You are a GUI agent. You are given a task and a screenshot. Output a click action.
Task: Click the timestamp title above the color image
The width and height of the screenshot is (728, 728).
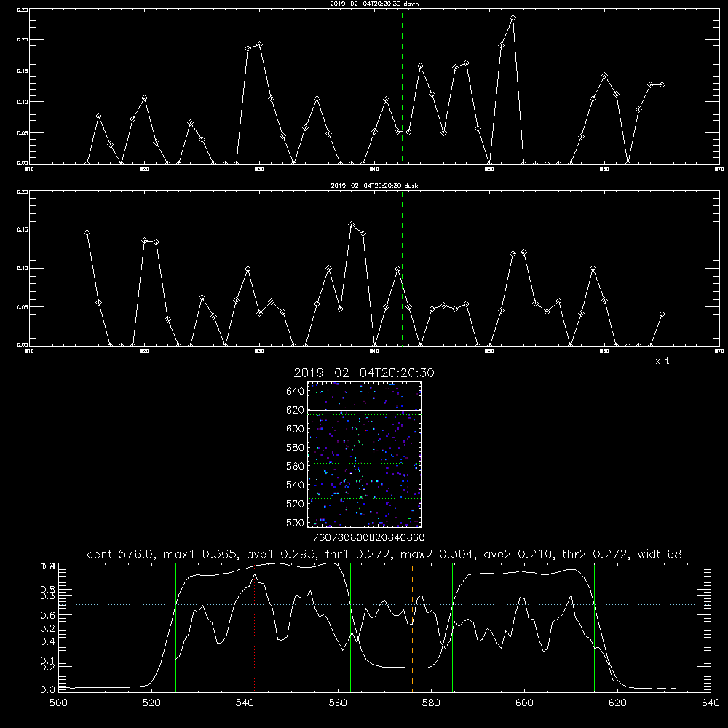click(364, 373)
